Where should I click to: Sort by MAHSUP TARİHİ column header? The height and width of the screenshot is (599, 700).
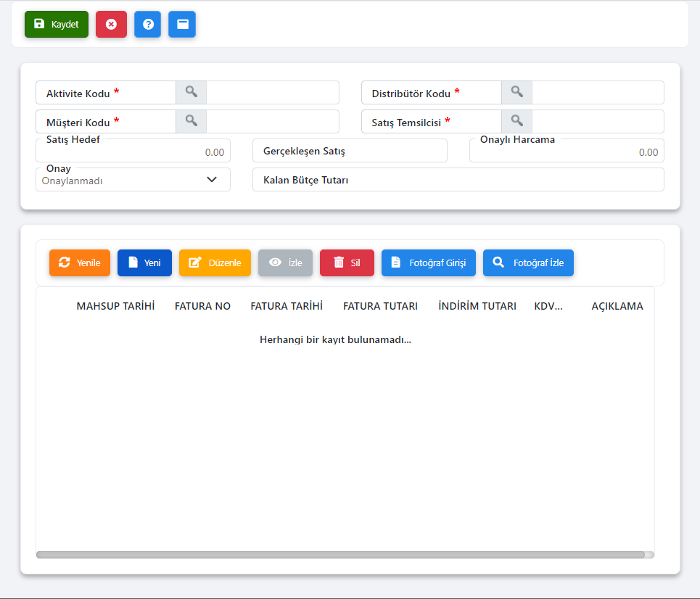click(x=115, y=306)
